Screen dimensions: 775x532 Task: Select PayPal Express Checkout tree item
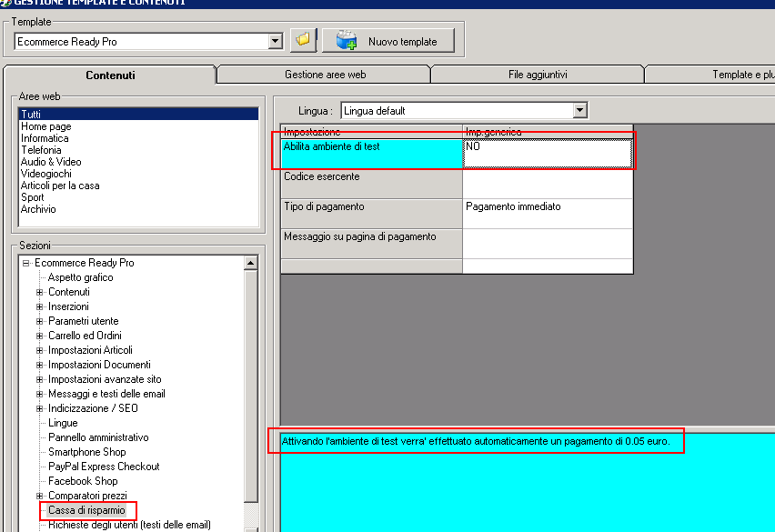[x=104, y=467]
